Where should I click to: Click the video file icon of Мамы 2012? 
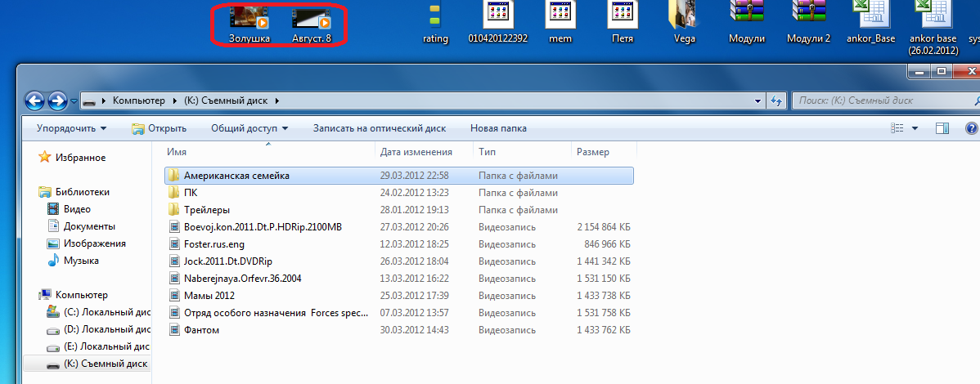(174, 295)
